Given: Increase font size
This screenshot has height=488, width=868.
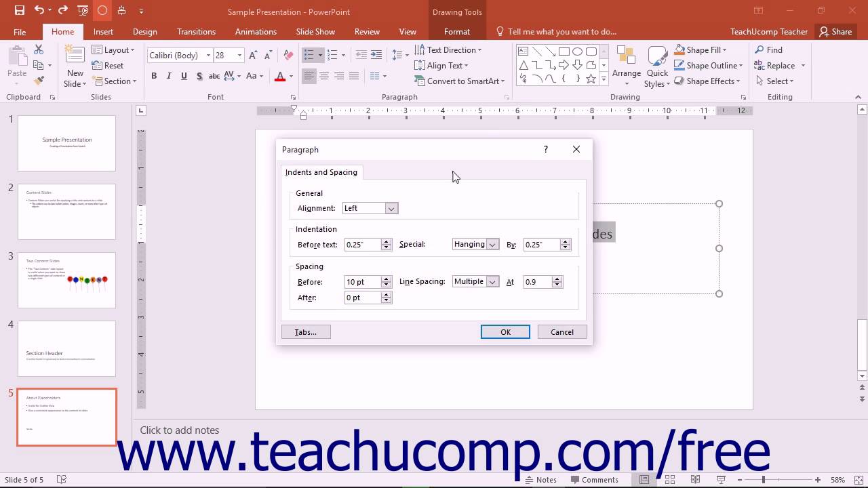Looking at the screenshot, I should 253,56.
